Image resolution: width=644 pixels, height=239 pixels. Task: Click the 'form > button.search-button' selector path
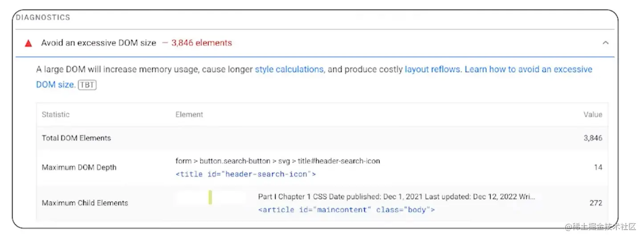tap(278, 161)
